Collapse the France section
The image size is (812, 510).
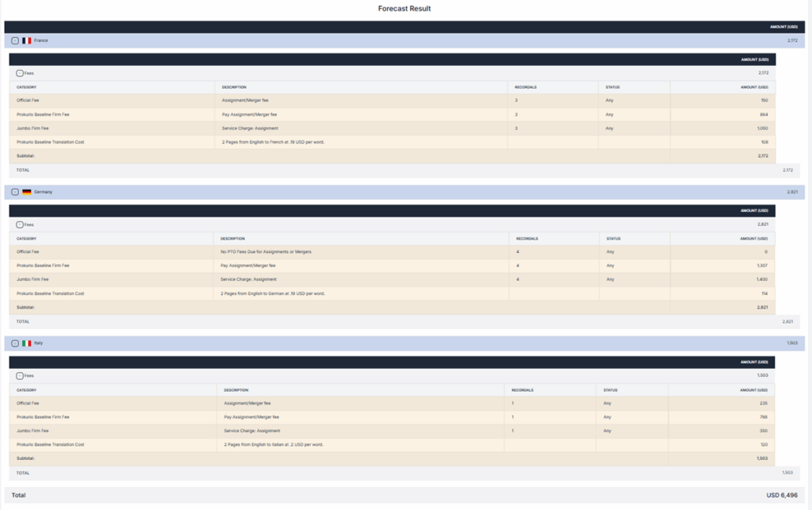point(13,40)
